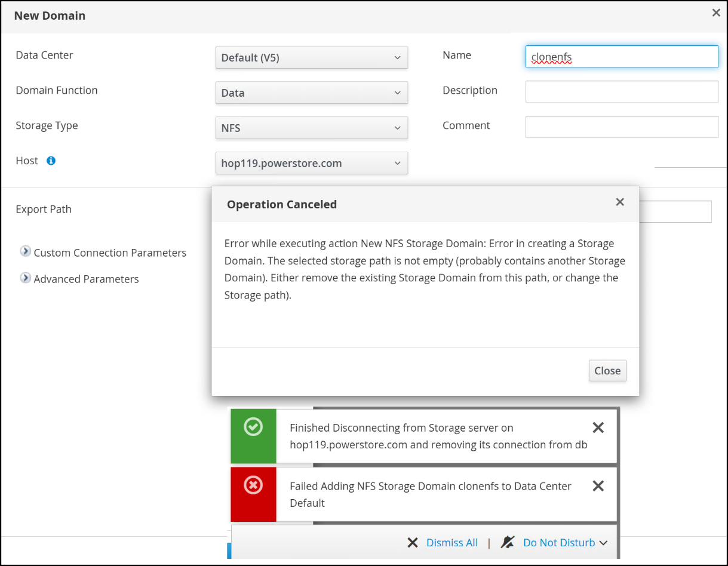This screenshot has height=566, width=728.
Task: Click the New Domain title text
Action: pyautogui.click(x=50, y=16)
